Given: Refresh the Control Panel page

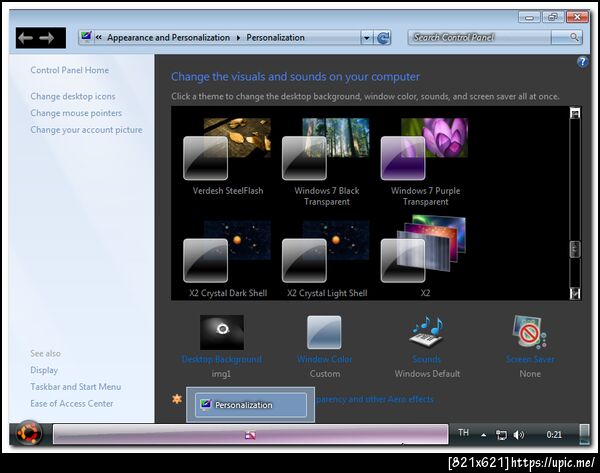Looking at the screenshot, I should (x=383, y=38).
